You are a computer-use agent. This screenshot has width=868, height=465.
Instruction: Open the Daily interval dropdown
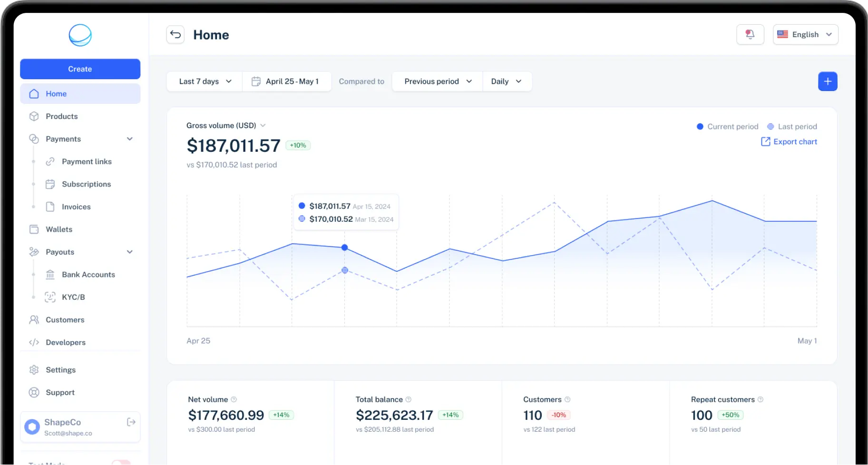[x=507, y=81]
